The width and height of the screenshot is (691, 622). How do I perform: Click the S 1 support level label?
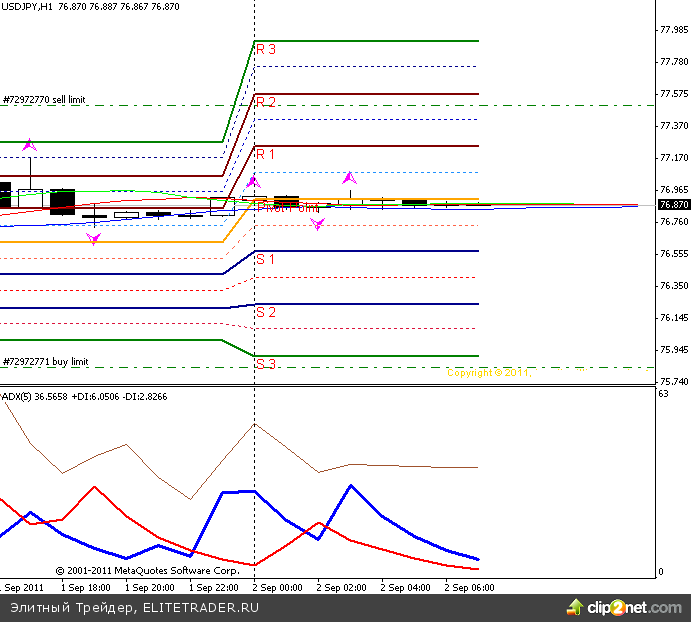266,259
